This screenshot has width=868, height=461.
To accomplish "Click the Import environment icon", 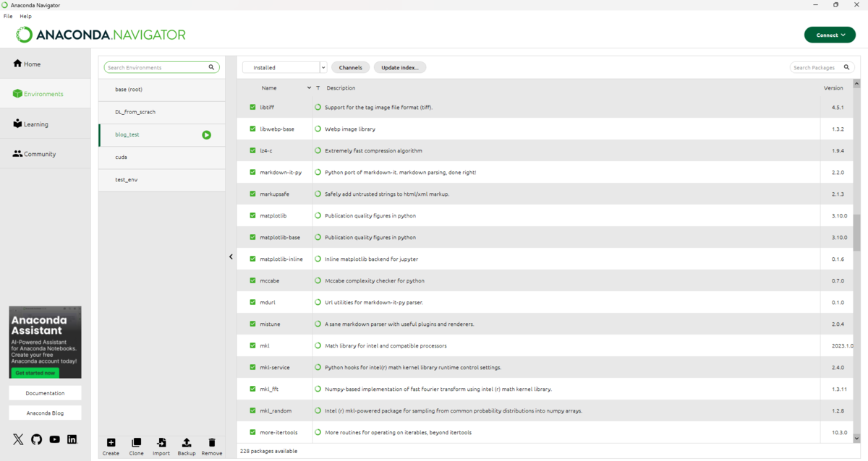I will (x=161, y=443).
